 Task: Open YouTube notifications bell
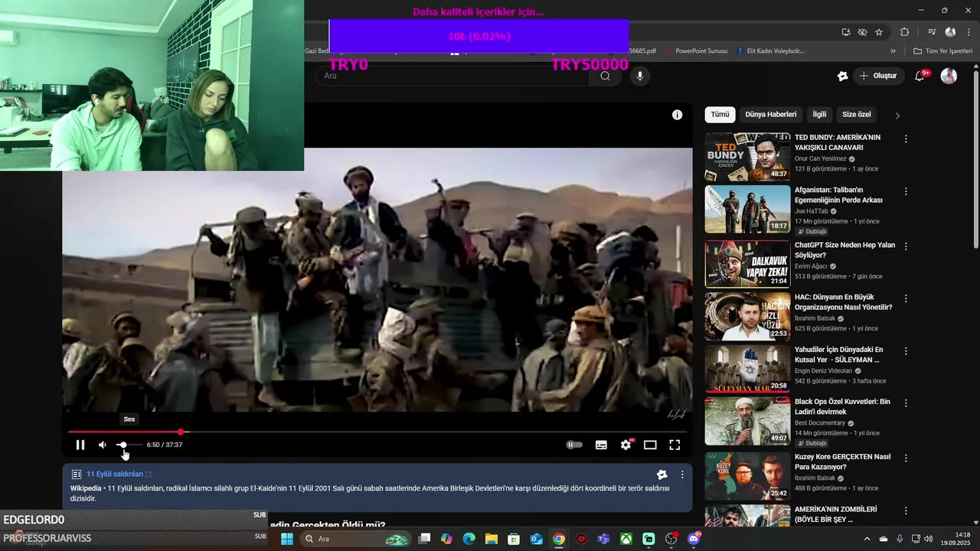pos(920,76)
